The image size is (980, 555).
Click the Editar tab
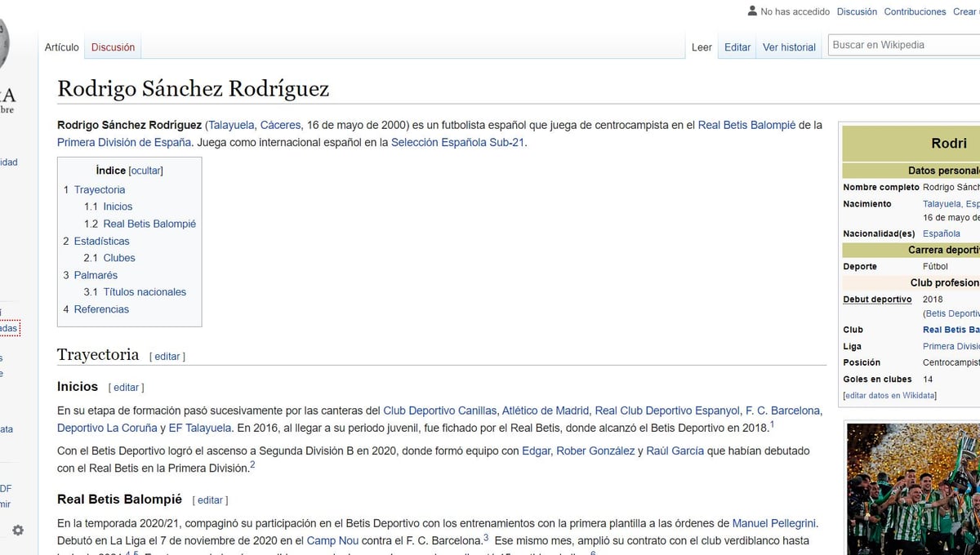click(x=737, y=47)
